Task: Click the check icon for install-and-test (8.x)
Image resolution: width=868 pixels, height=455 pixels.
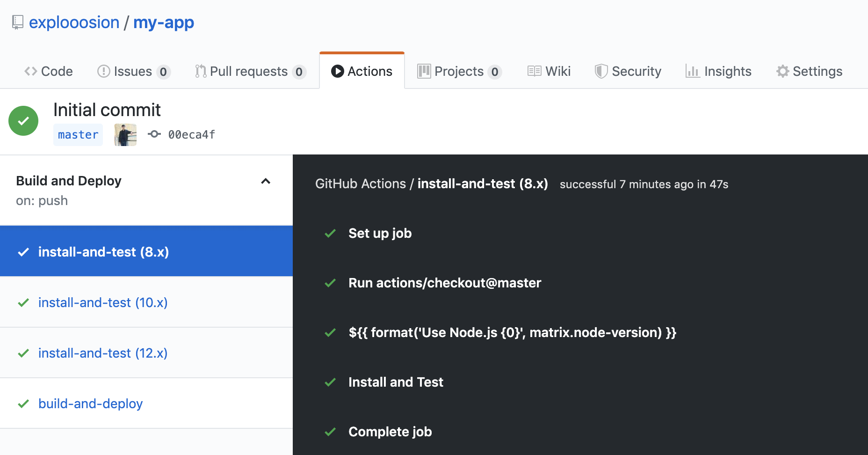Action: pos(23,252)
